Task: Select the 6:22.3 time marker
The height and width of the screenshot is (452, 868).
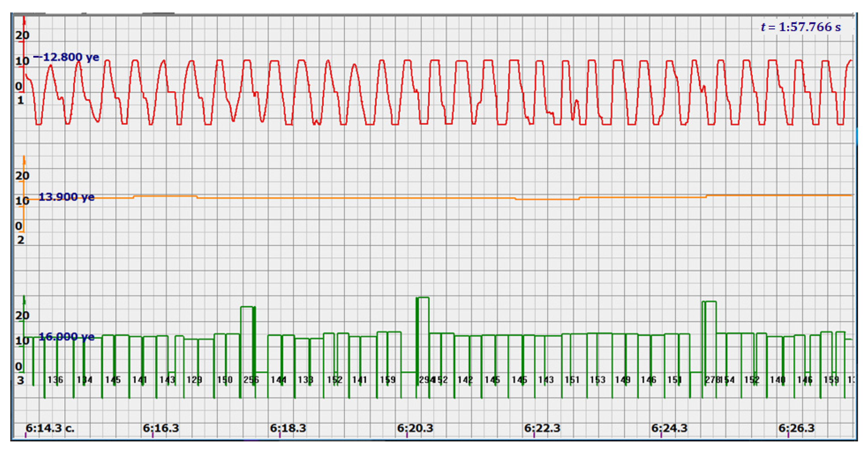Action: pyautogui.click(x=542, y=428)
